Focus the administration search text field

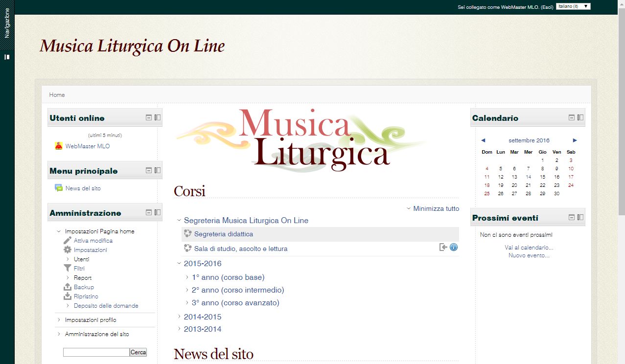96,352
